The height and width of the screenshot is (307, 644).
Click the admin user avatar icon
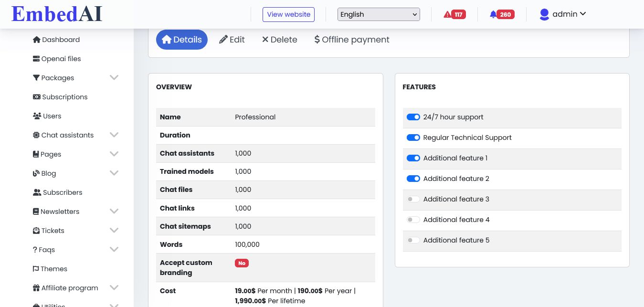544,14
